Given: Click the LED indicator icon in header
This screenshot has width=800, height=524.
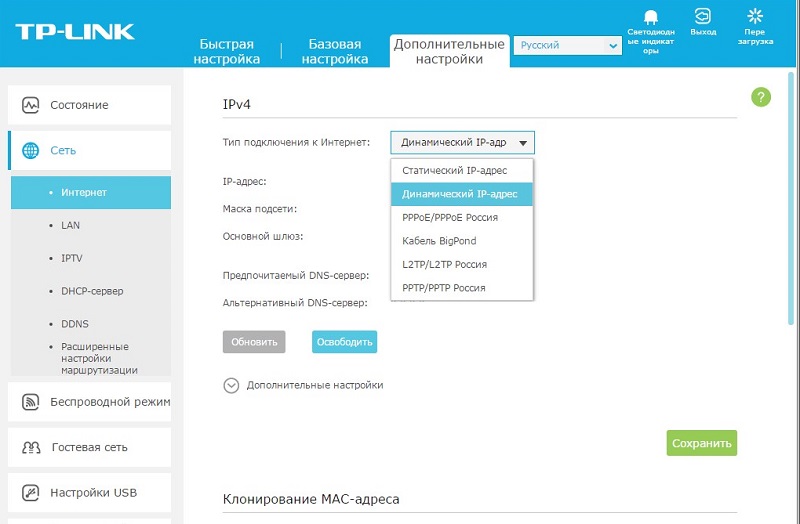Looking at the screenshot, I should [x=651, y=17].
